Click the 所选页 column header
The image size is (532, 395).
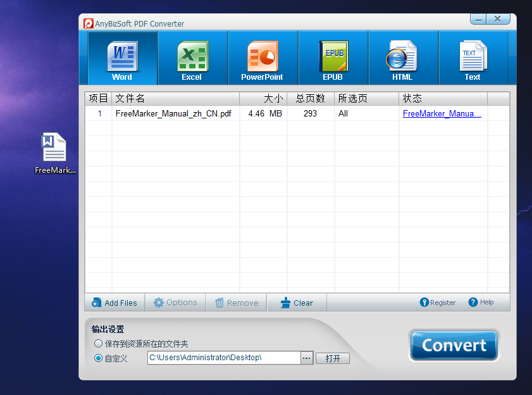(367, 99)
